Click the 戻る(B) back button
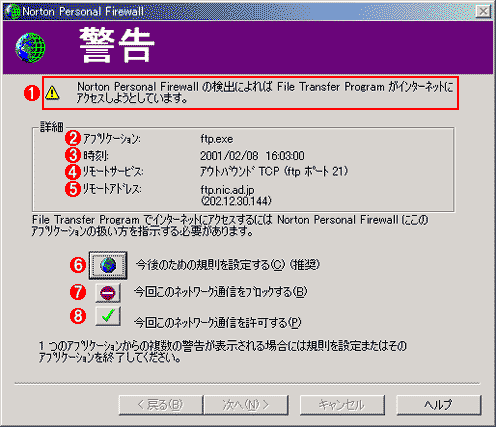Image resolution: width=496 pixels, height=427 pixels. click(161, 405)
